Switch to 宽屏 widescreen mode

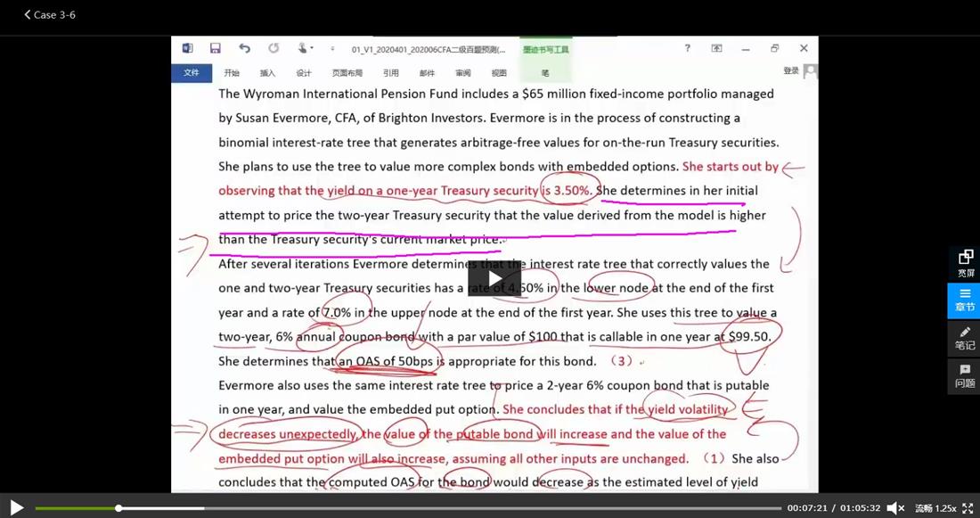(965, 263)
